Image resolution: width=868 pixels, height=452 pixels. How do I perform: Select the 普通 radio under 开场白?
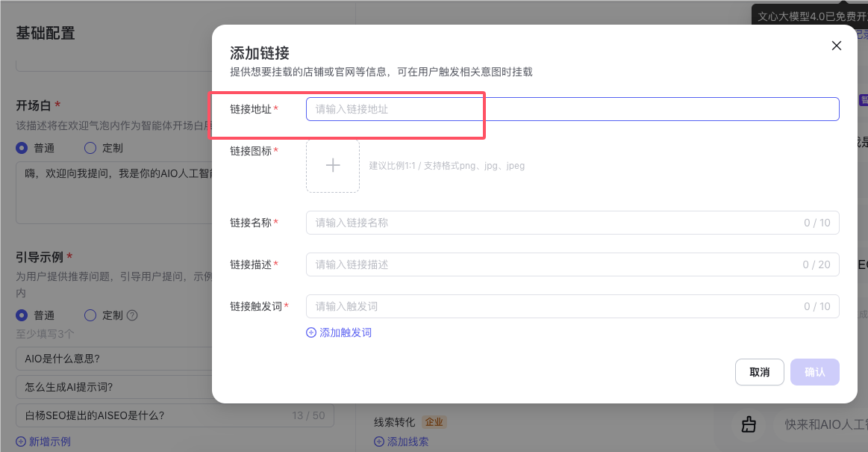pyautogui.click(x=22, y=148)
